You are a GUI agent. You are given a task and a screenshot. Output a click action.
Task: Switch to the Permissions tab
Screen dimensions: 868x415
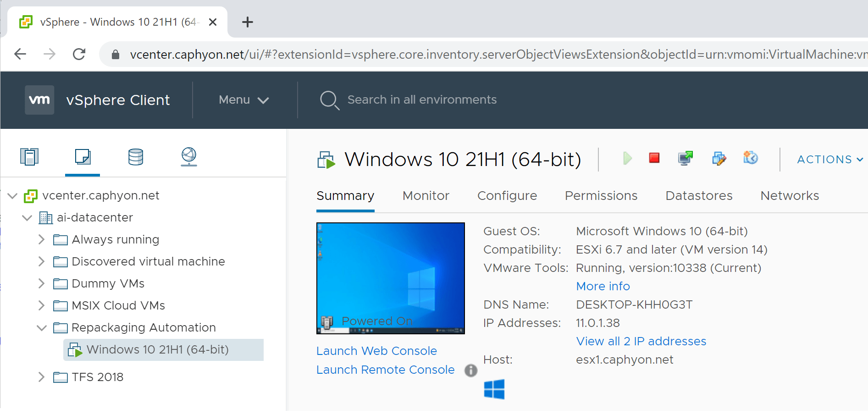point(601,196)
